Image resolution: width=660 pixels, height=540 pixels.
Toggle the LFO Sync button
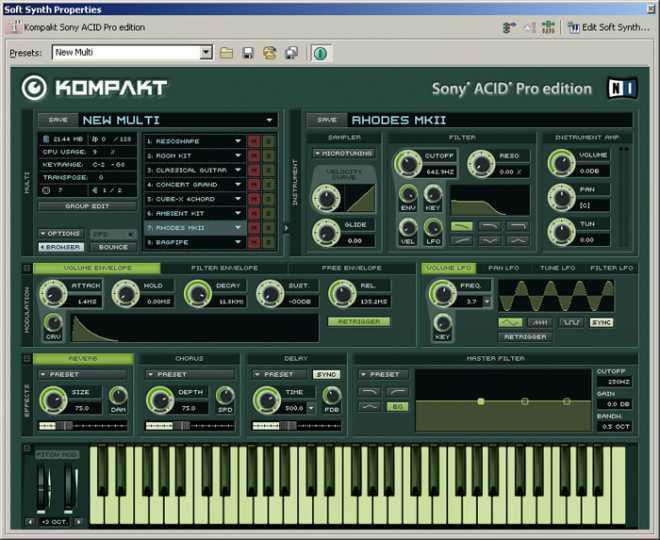(601, 323)
